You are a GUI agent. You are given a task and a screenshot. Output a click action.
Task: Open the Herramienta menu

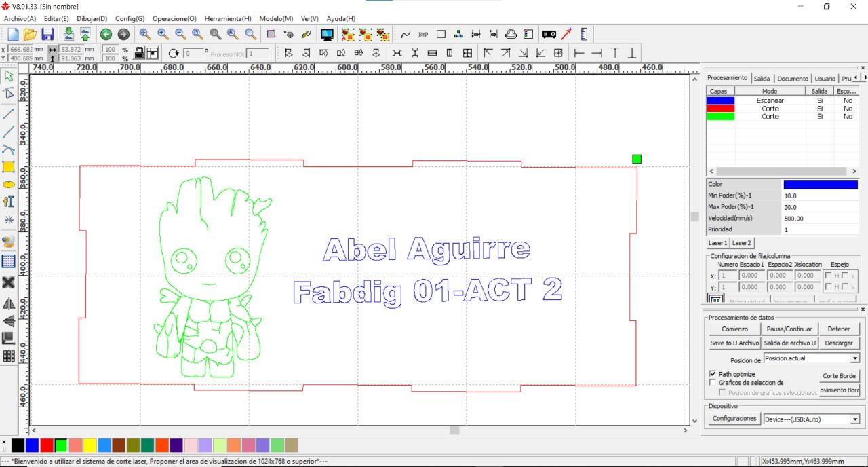click(x=228, y=18)
